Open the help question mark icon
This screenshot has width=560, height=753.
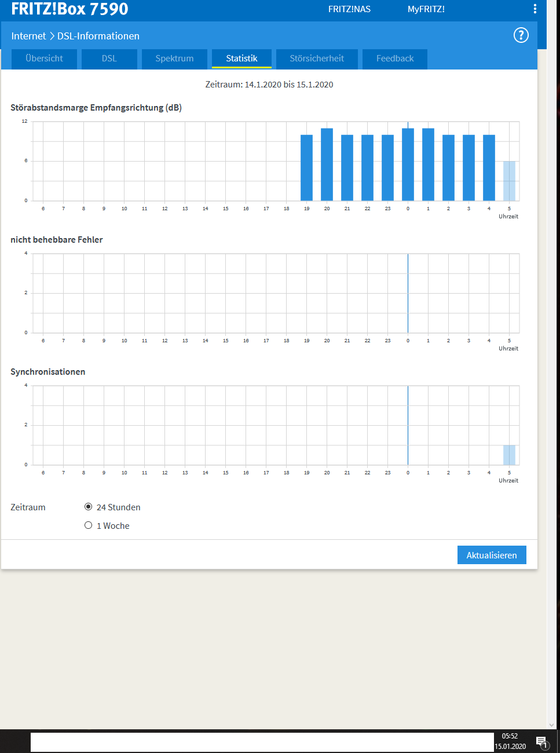point(521,35)
